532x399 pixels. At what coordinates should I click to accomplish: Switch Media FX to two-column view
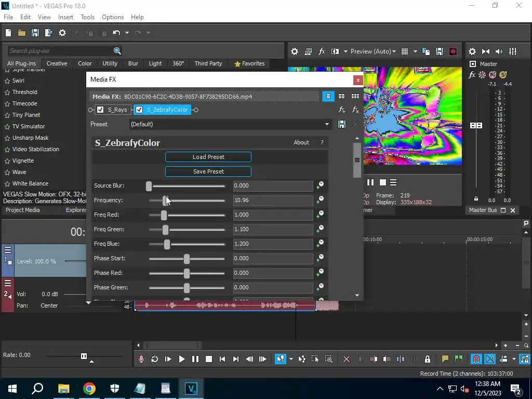342,96
